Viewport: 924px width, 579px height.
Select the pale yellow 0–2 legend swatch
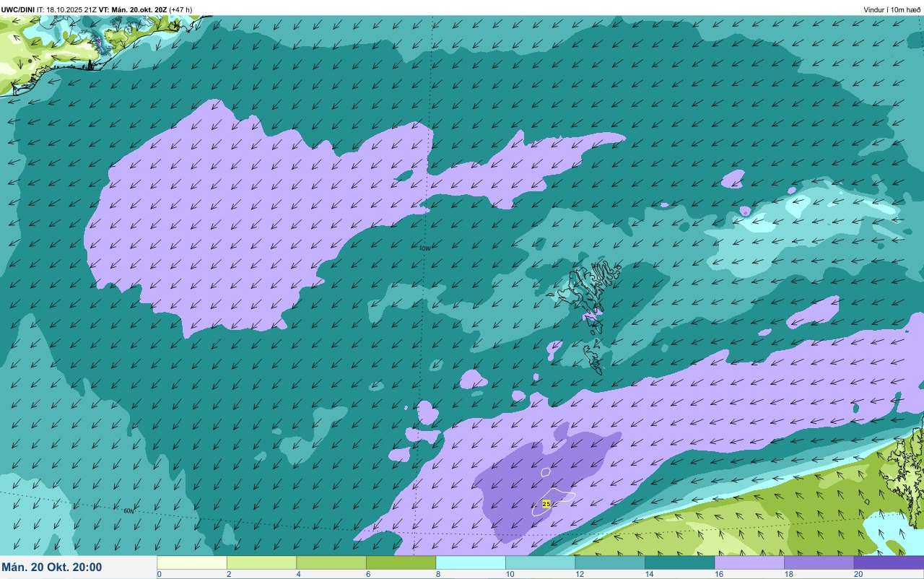[x=192, y=562]
